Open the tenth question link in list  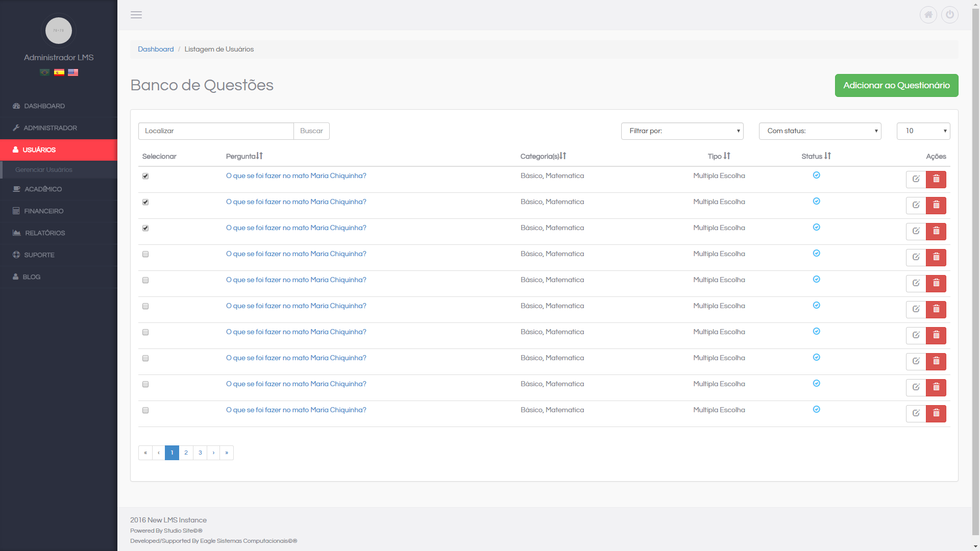click(x=296, y=410)
